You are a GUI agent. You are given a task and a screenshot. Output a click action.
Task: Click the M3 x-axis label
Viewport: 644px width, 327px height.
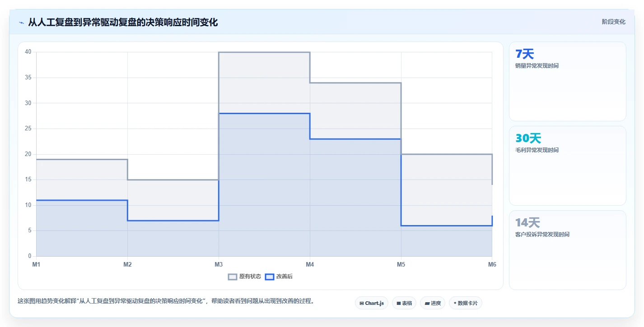(x=219, y=265)
